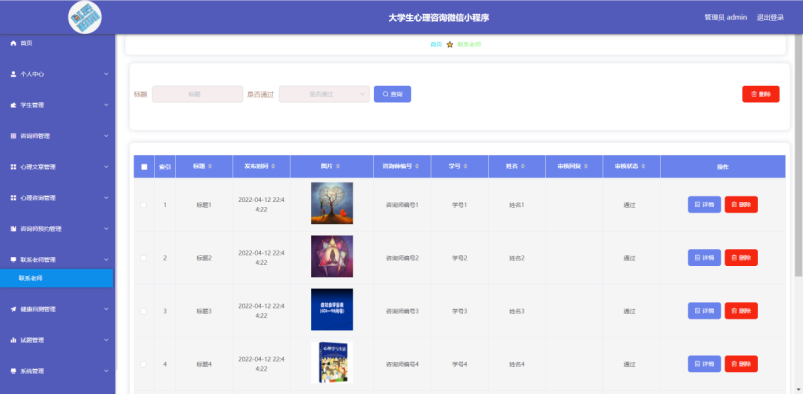
Task: Click the paper-plane icon in the sidebar
Action: tap(13, 309)
